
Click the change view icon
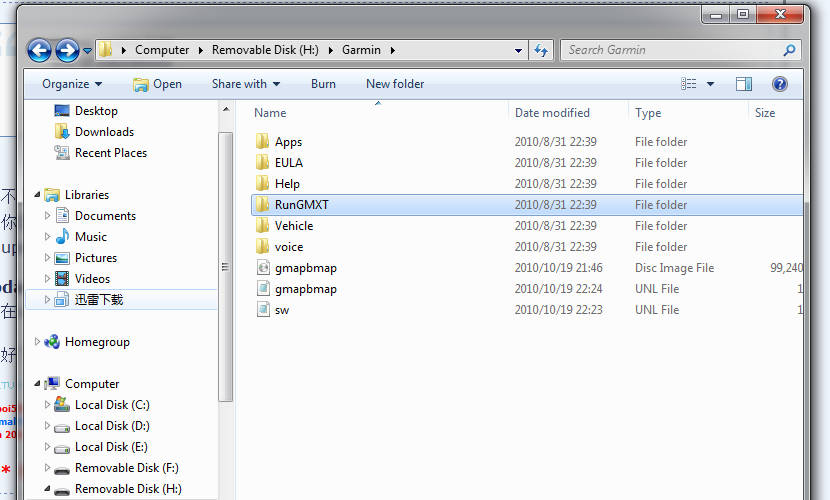689,84
